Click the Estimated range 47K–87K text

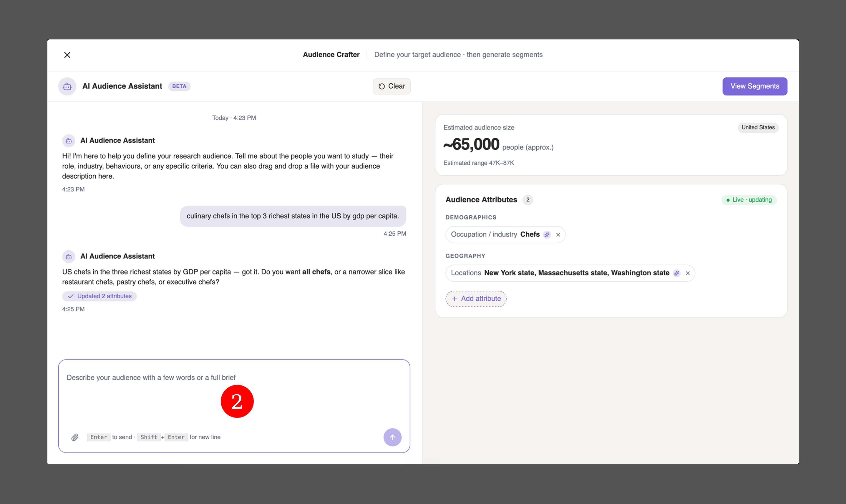[479, 163]
